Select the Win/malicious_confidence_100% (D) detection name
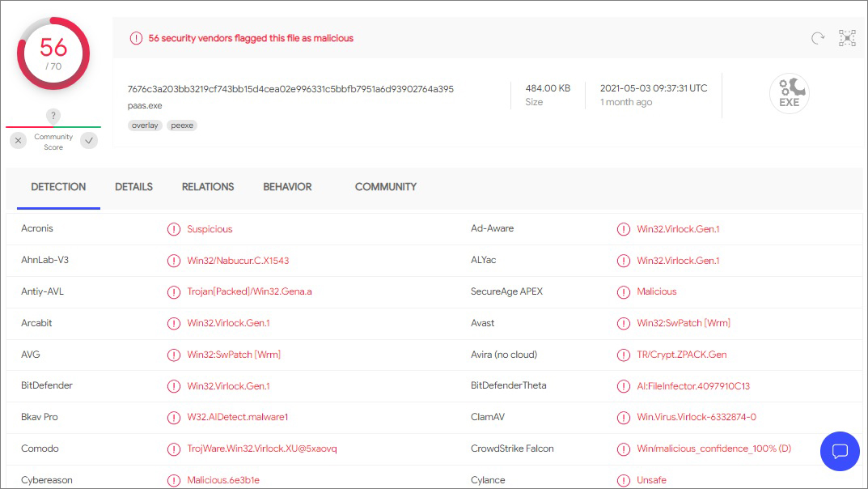868x489 pixels. coord(714,449)
